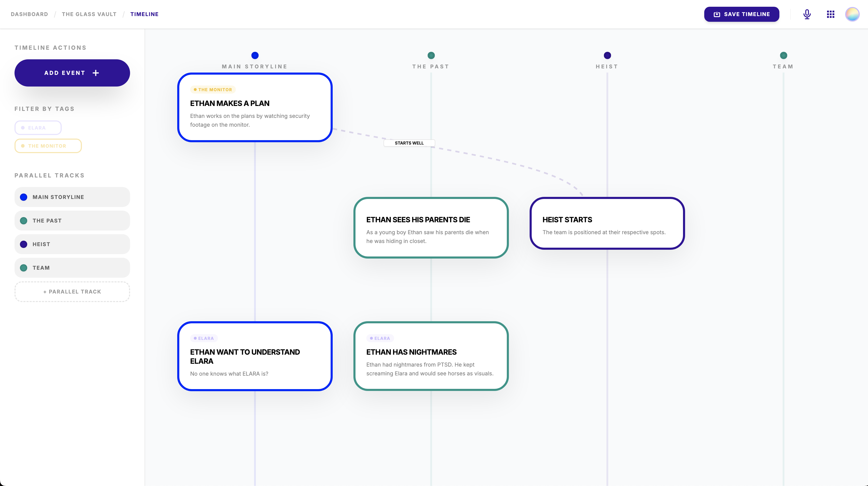The width and height of the screenshot is (868, 486).
Task: Click the microphone icon in header
Action: coord(807,14)
